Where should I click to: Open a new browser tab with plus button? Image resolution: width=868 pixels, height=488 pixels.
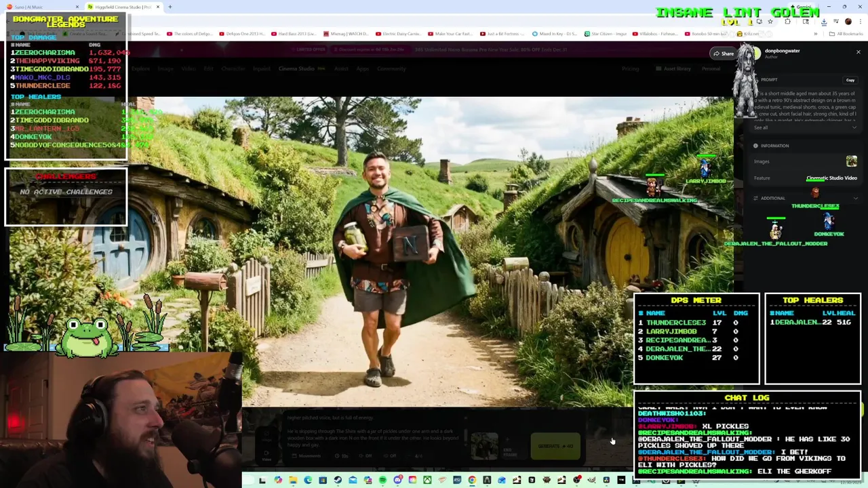pyautogui.click(x=170, y=7)
